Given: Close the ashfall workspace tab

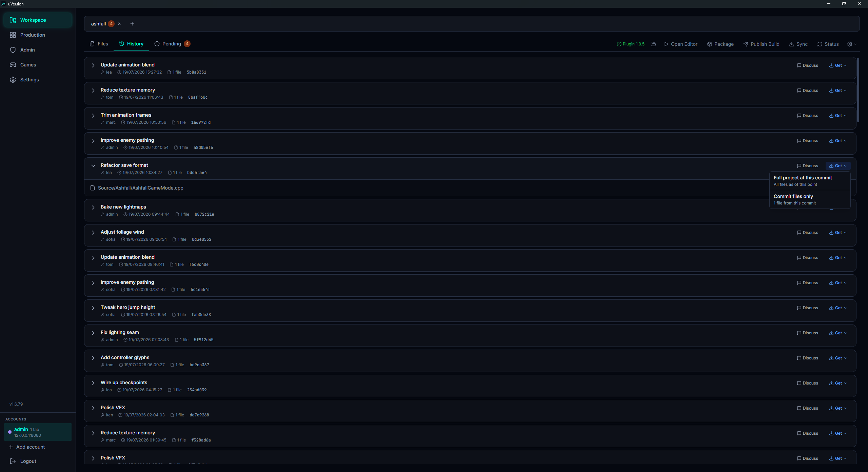Looking at the screenshot, I should click(119, 24).
